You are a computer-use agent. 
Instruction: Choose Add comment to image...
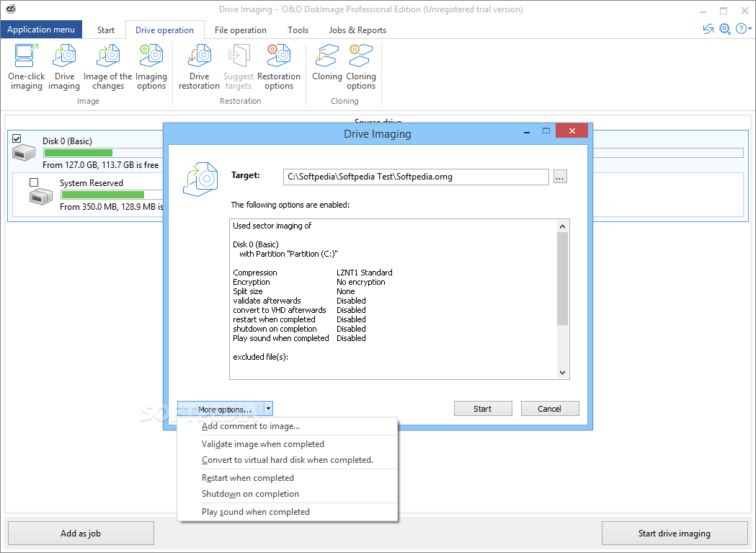click(x=288, y=426)
